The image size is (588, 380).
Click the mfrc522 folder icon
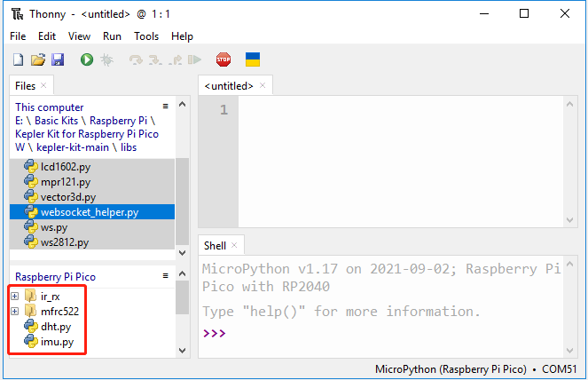(31, 312)
